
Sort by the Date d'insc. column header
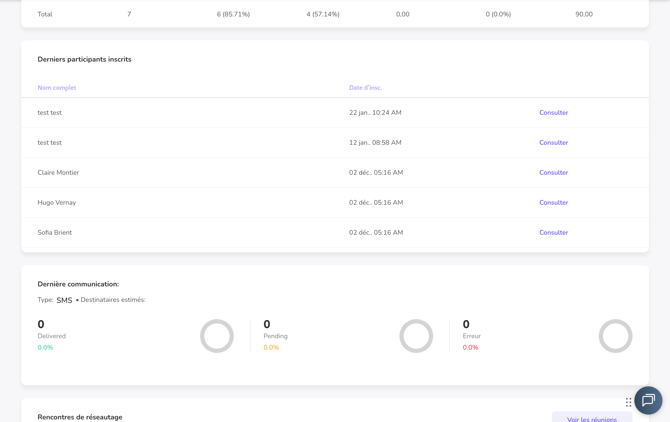365,88
